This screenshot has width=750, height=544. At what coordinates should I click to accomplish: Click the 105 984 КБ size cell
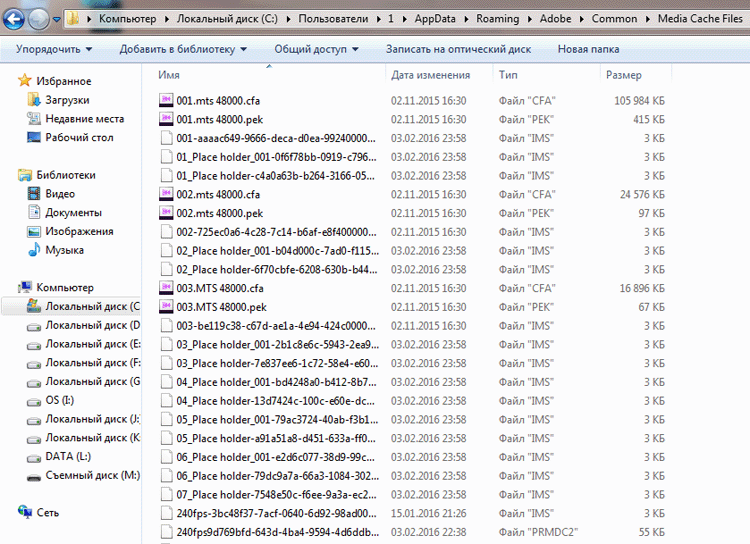point(640,100)
